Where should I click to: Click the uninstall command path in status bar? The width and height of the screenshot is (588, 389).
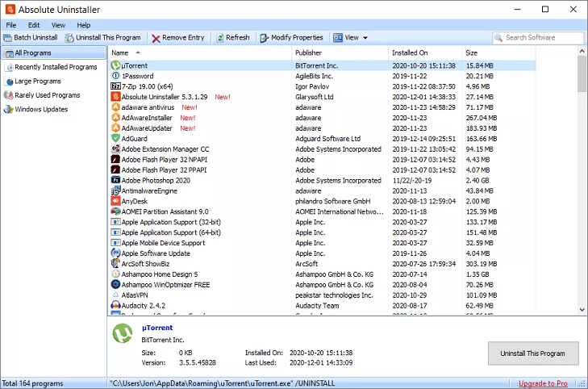(x=222, y=383)
